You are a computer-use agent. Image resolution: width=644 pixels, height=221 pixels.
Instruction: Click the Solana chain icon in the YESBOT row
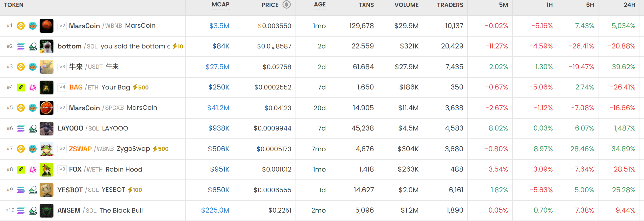click(x=21, y=190)
